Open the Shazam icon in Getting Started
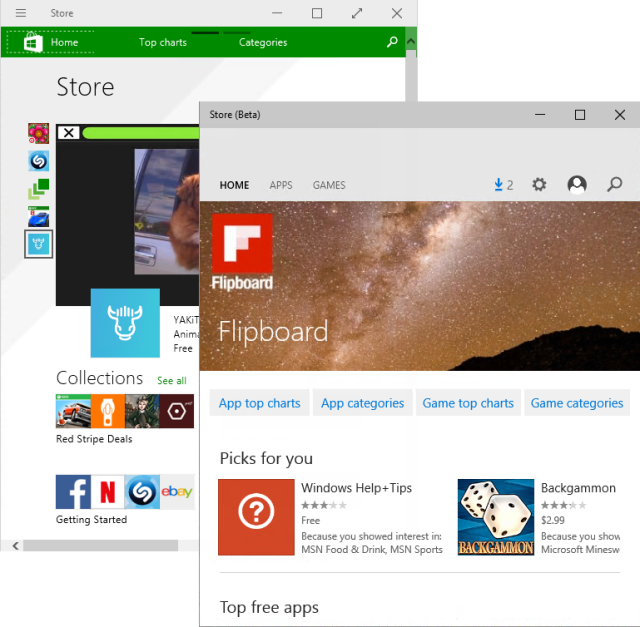640x627 pixels. (x=142, y=492)
